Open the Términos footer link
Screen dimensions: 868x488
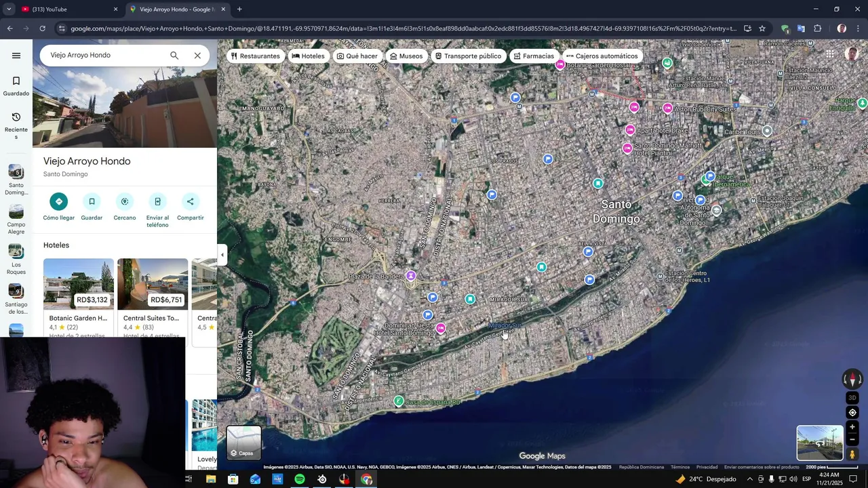coord(680,467)
